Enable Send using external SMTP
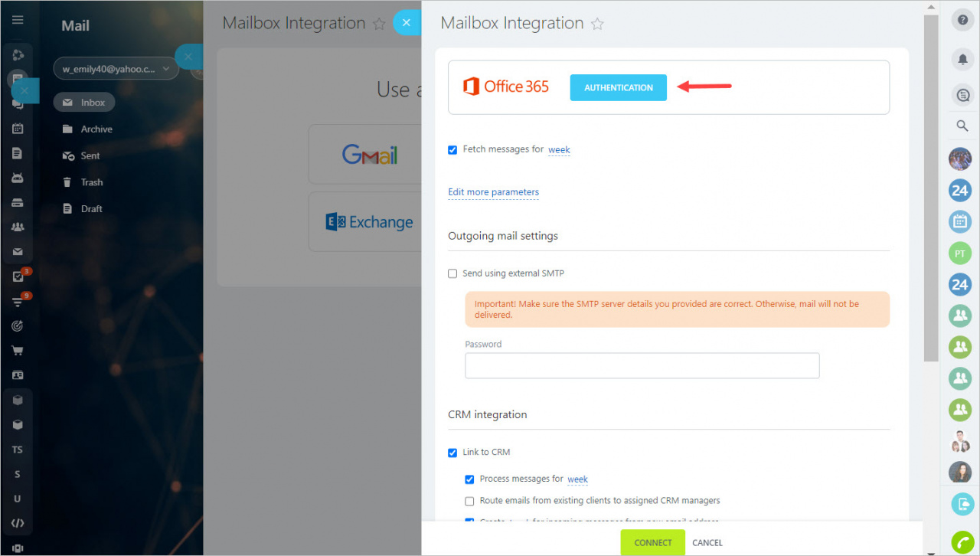The width and height of the screenshot is (980, 556). tap(452, 273)
